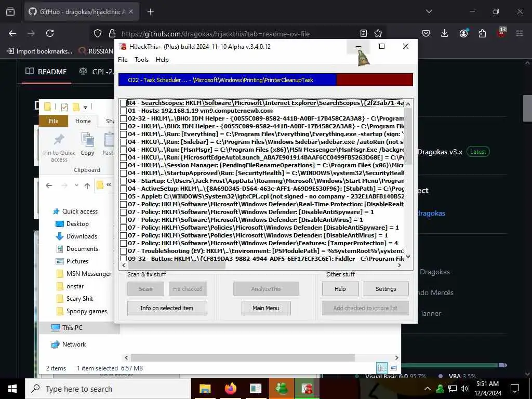Open Explorer File tab
The width and height of the screenshot is (532, 399).
click(x=54, y=121)
